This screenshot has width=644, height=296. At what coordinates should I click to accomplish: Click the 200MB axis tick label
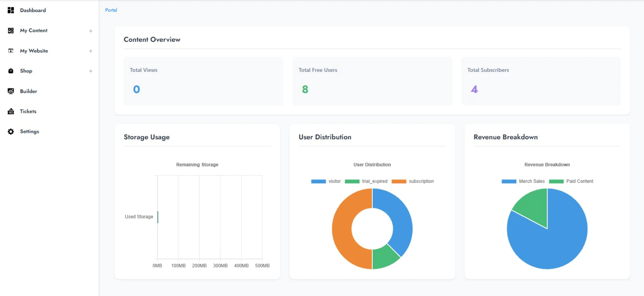pyautogui.click(x=199, y=266)
